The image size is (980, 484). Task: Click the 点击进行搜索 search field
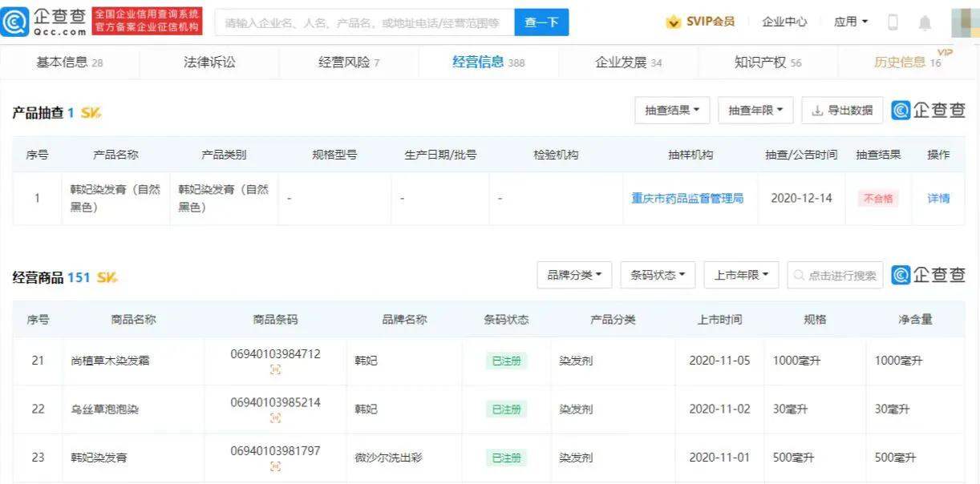pos(834,274)
